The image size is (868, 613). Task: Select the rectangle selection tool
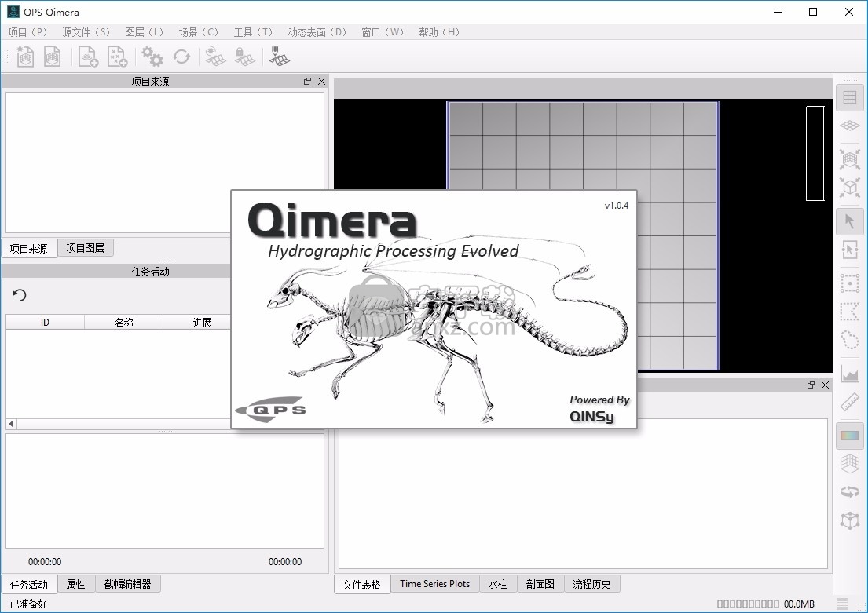pyautogui.click(x=850, y=283)
